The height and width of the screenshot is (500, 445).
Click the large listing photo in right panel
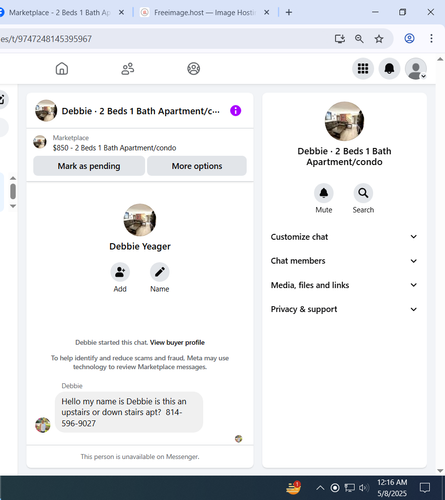point(344,121)
